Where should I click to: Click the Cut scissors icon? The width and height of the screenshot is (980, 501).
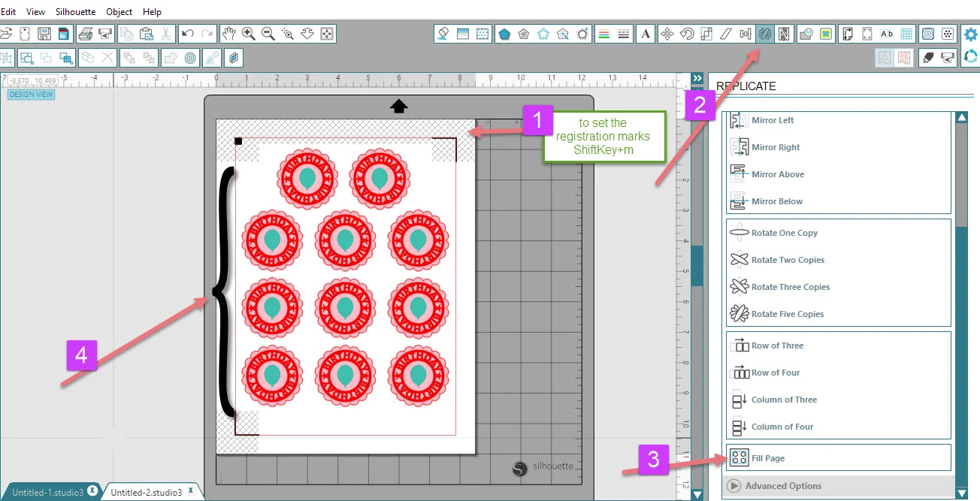tap(166, 34)
